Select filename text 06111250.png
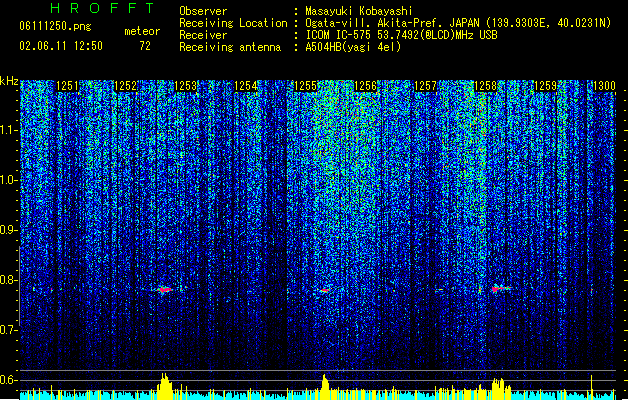Screen dimensions: 629x400 tap(55, 26)
